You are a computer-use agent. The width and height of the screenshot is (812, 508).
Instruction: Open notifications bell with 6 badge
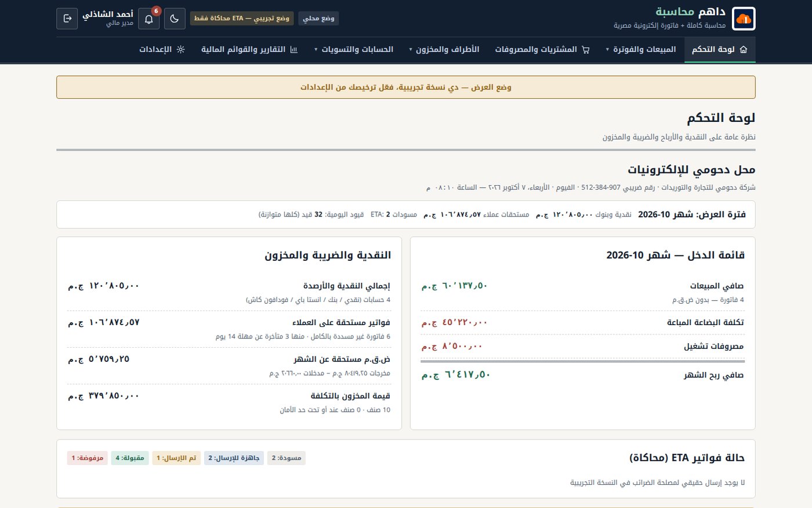tap(149, 19)
